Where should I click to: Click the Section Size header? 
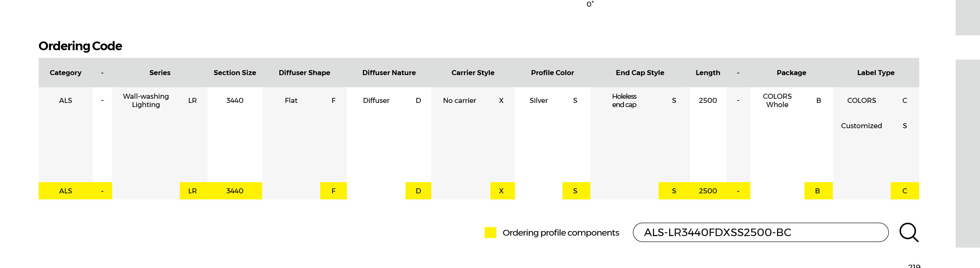(235, 73)
